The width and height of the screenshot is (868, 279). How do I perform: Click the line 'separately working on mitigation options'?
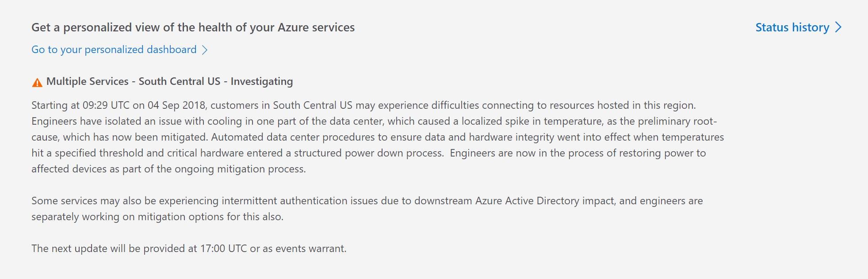[157, 217]
